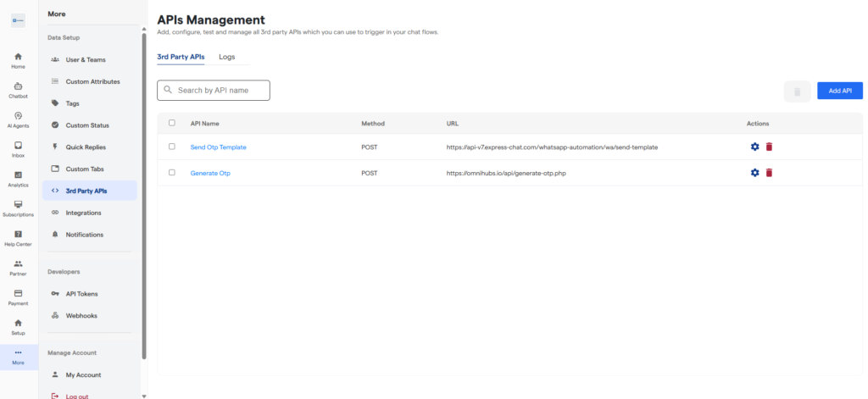868x399 pixels.
Task: Open Subscriptions icon in rail
Action: tap(18, 205)
